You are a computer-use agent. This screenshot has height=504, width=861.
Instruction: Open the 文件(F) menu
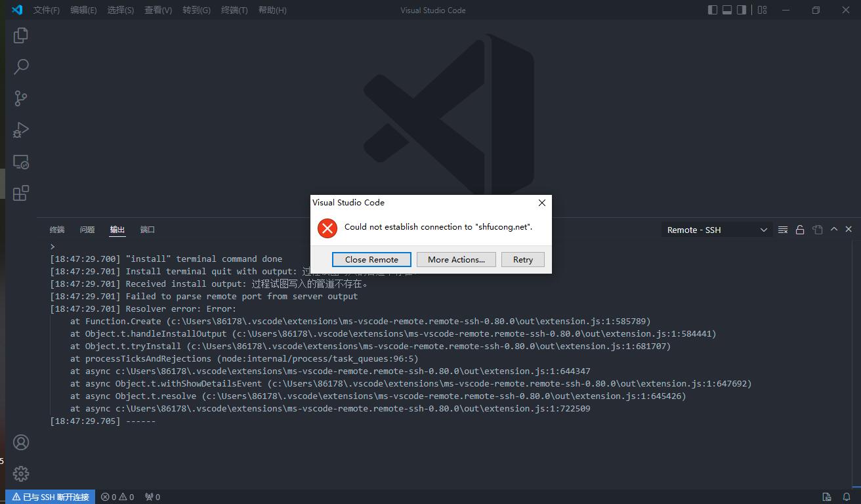(x=47, y=10)
